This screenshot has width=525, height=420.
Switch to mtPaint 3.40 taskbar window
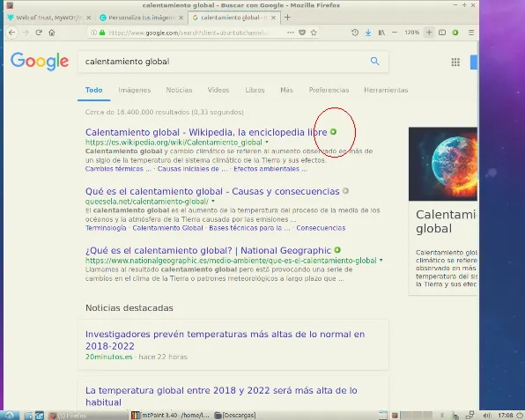coord(170,416)
